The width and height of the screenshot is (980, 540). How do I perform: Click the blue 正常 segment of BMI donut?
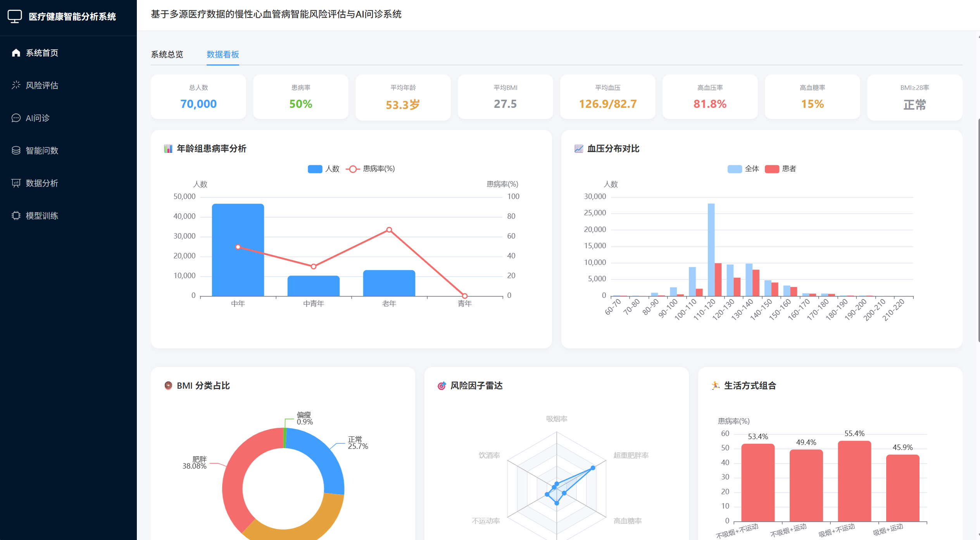pyautogui.click(x=326, y=458)
